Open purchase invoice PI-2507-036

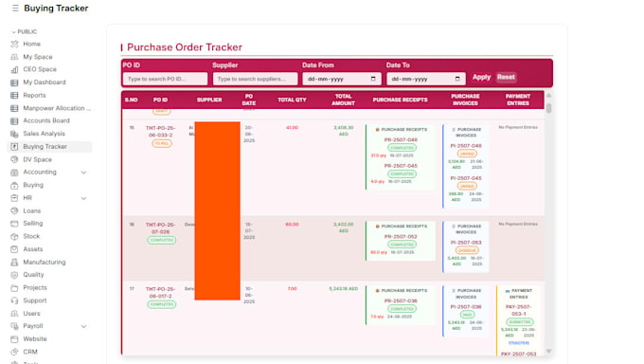466,307
